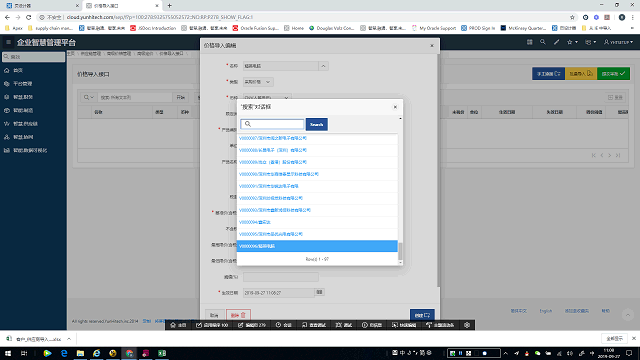Select supplier row V0000089
The height and width of the screenshot is (360, 640).
pos(317,162)
